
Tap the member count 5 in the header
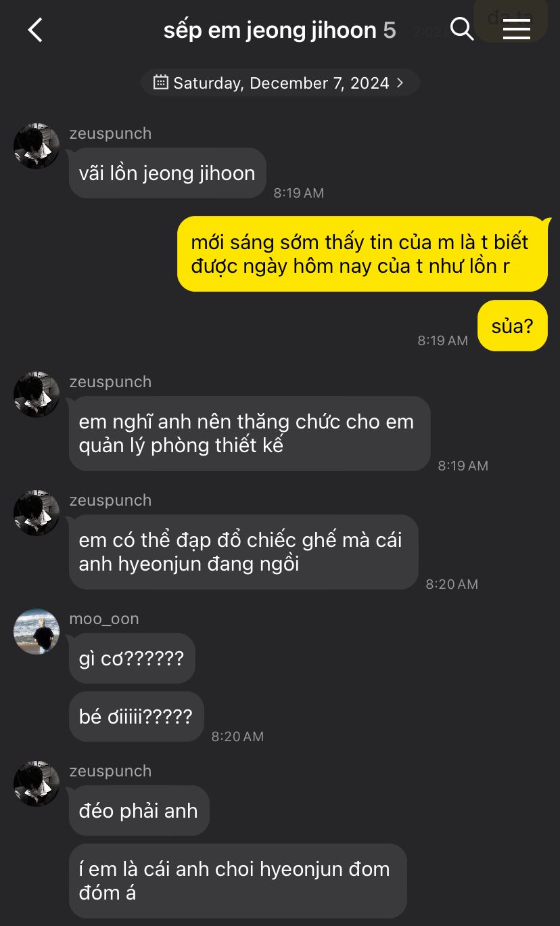(x=390, y=30)
